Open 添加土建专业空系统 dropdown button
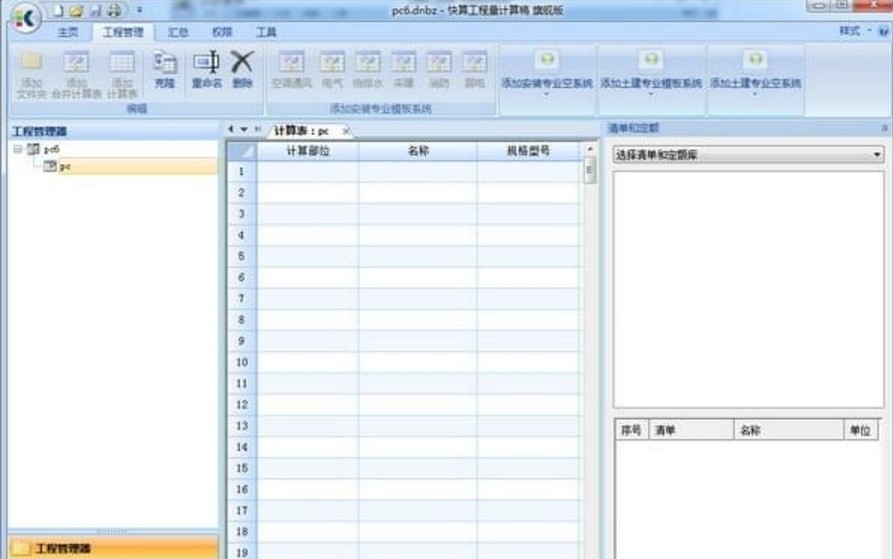Screen dimensions: 893x559 pos(755,73)
